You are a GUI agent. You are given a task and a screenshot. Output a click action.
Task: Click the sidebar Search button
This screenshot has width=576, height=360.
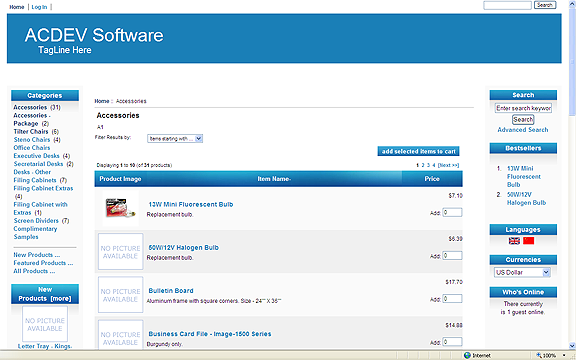point(523,119)
